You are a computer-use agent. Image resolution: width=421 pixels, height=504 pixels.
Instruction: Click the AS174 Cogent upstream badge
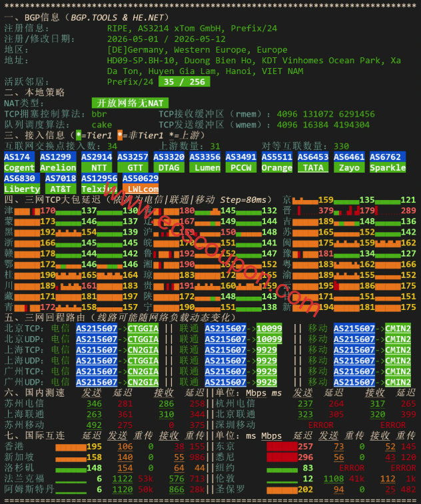[x=19, y=162]
